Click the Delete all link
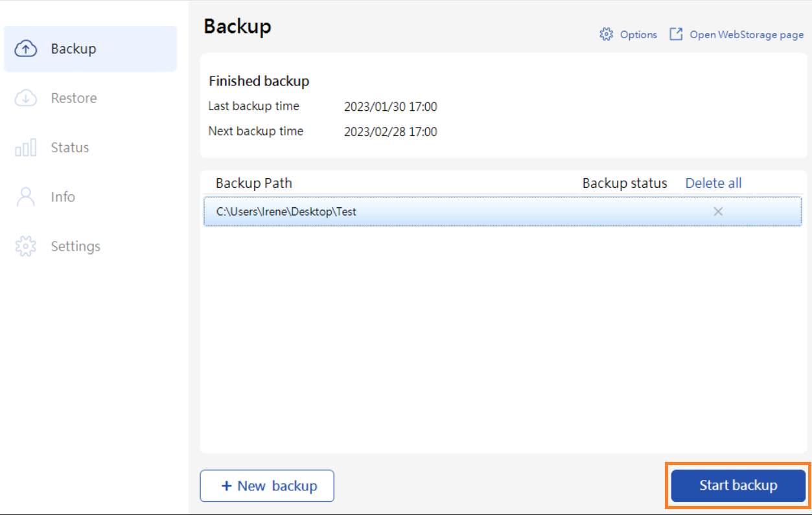Screen dimensions: 812x515 coord(713,183)
